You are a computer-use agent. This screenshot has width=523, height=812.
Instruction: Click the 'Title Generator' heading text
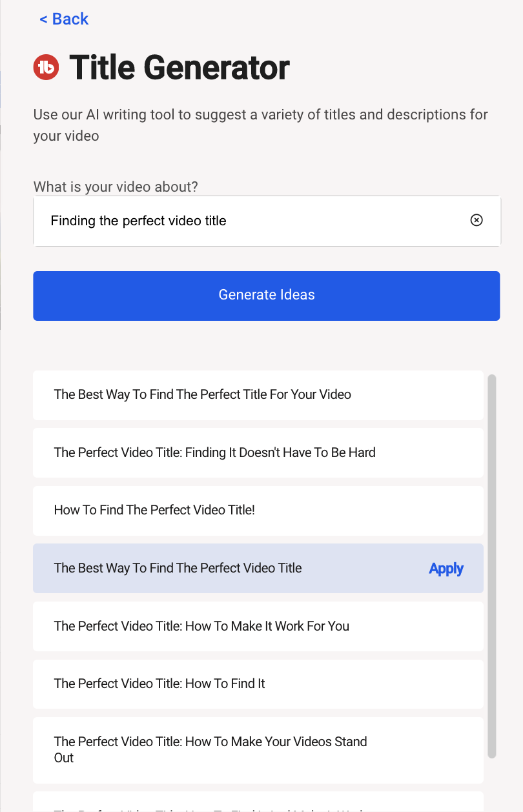179,68
